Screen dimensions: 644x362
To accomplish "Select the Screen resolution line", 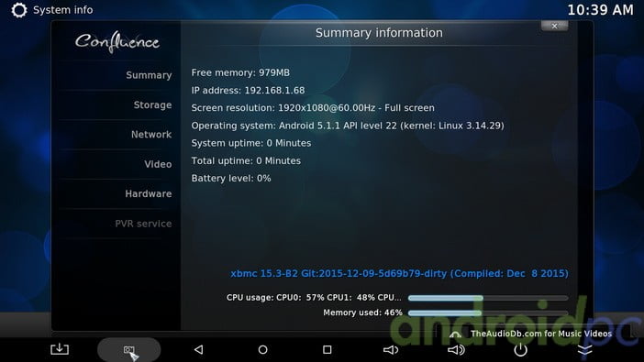I will click(313, 108).
